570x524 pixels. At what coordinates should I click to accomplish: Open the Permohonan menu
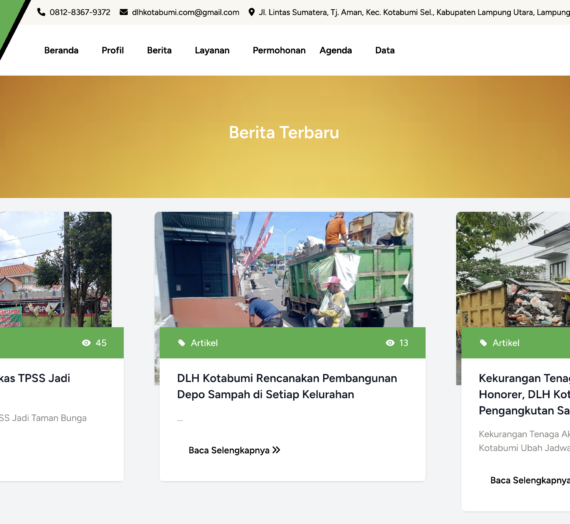pos(279,50)
